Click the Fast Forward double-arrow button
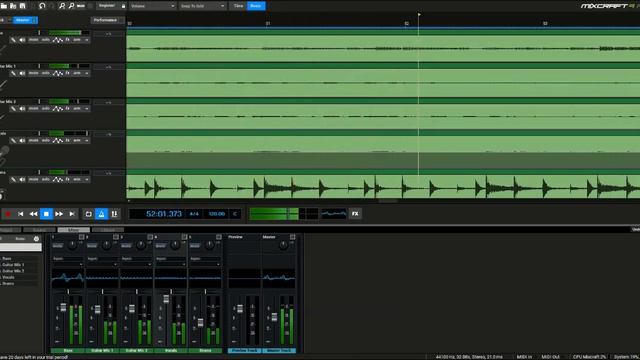The width and height of the screenshot is (640, 360). [x=59, y=214]
